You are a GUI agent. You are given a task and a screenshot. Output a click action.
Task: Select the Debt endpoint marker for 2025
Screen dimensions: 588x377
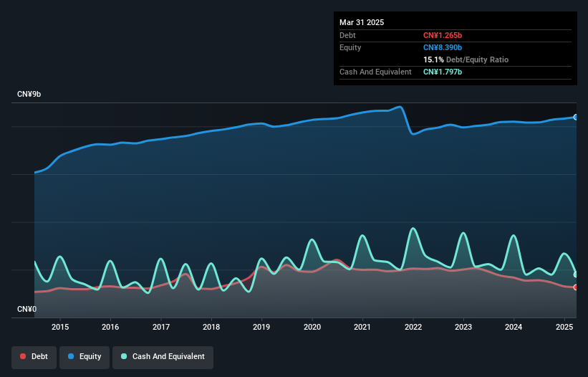pos(576,287)
